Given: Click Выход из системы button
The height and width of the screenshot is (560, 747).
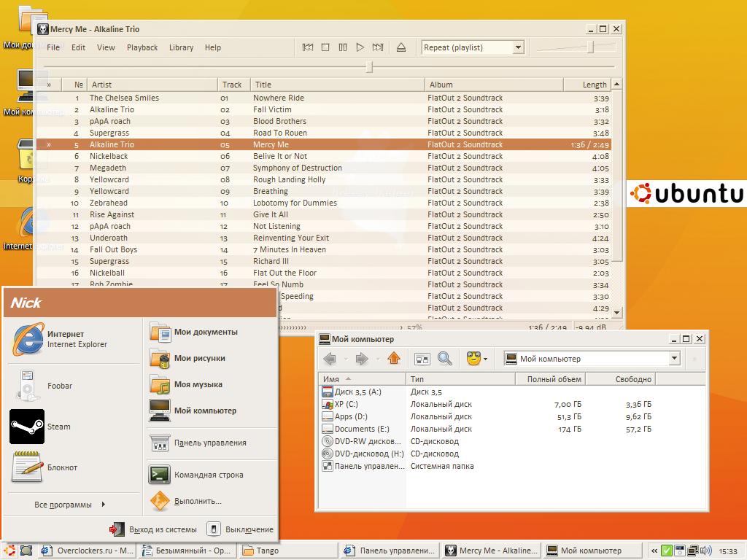Looking at the screenshot, I should point(153,529).
